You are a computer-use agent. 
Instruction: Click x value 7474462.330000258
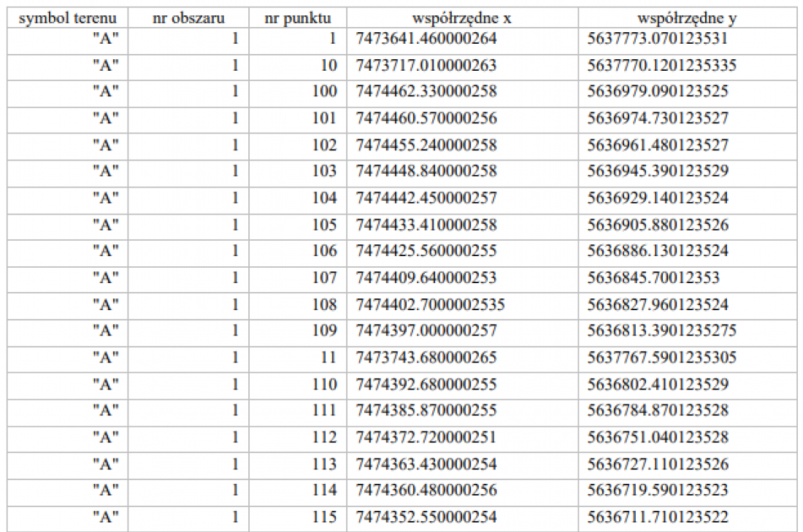click(426, 91)
